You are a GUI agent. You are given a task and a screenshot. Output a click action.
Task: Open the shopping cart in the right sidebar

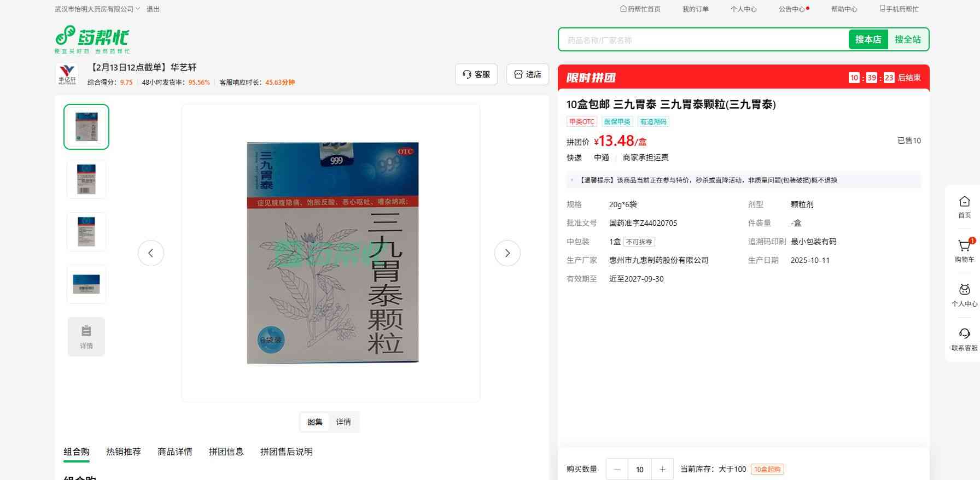click(x=964, y=250)
